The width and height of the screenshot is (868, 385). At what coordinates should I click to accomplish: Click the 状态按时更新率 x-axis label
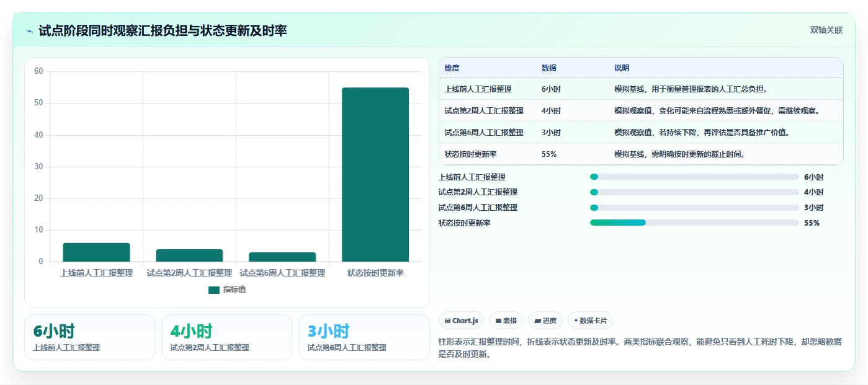tap(375, 273)
